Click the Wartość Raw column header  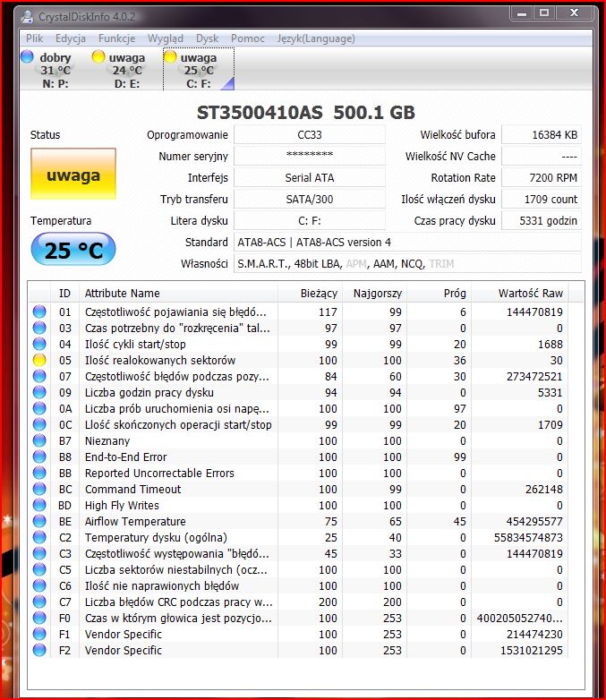[519, 294]
